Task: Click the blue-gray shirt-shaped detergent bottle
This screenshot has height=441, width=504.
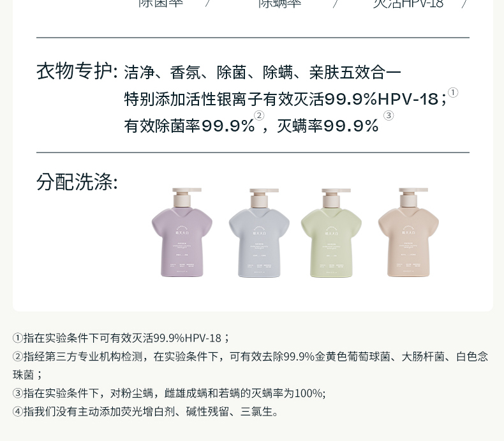Action: (259, 233)
